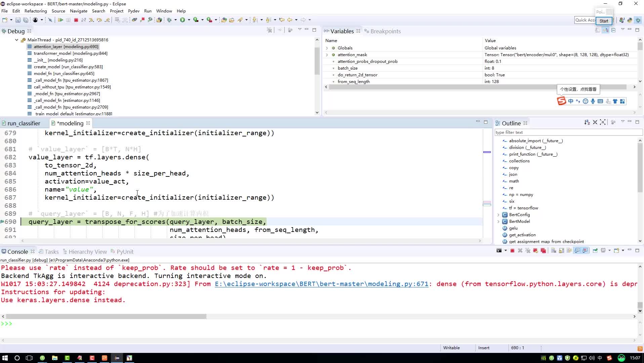Image resolution: width=644 pixels, height=363 pixels.
Task: Open the Variables view menu triangle
Action: (x=622, y=30)
